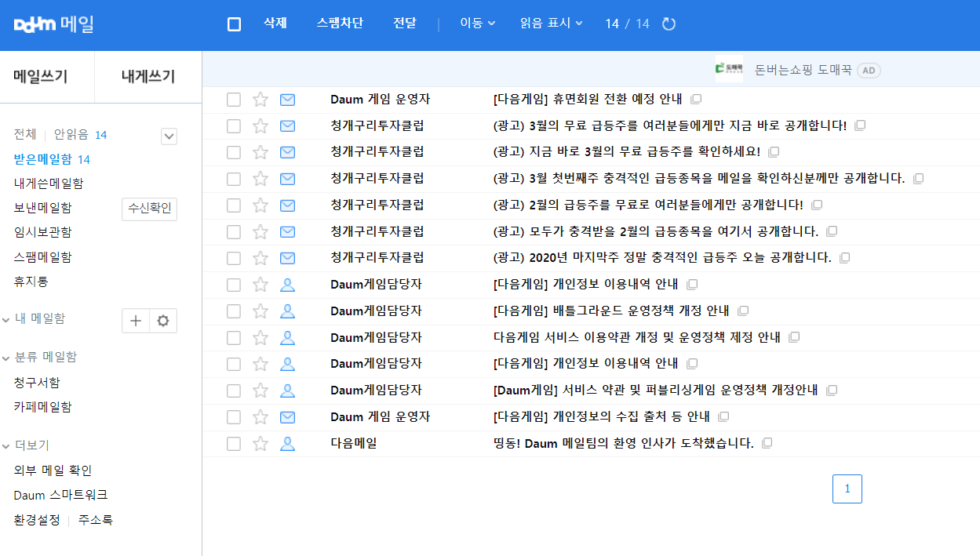Click the 수신확인 button
The width and height of the screenshot is (980, 556).
[x=150, y=209]
